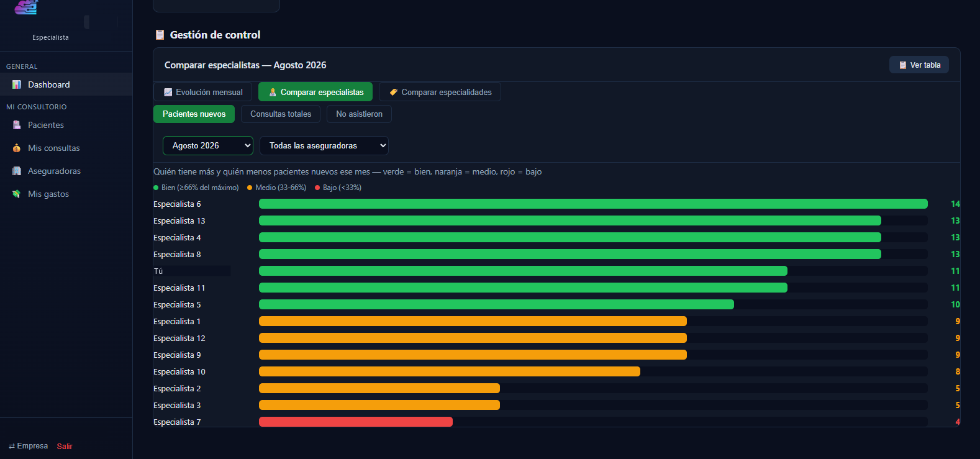
Task: Click the clipboard icon beside Gestión de control
Action: click(160, 35)
